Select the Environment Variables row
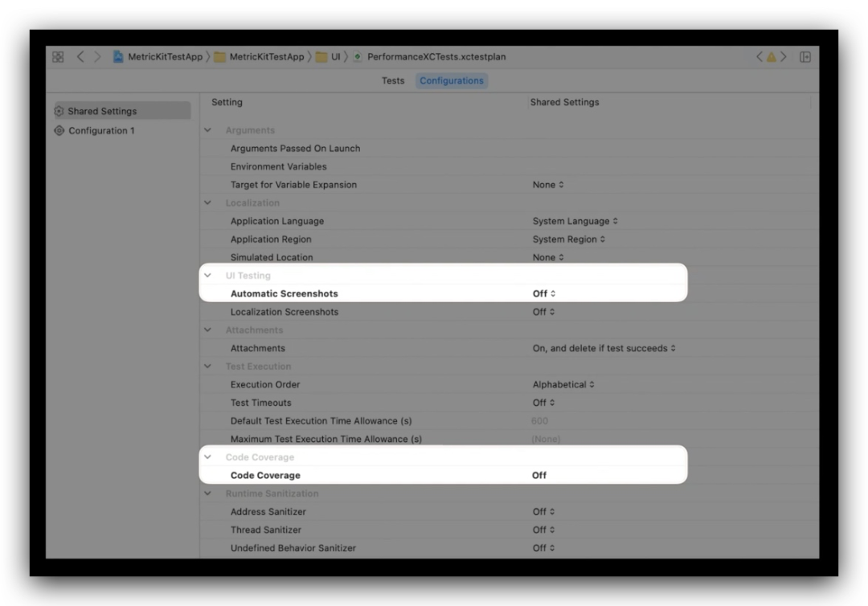Image resolution: width=868 pixels, height=606 pixels. [x=510, y=166]
